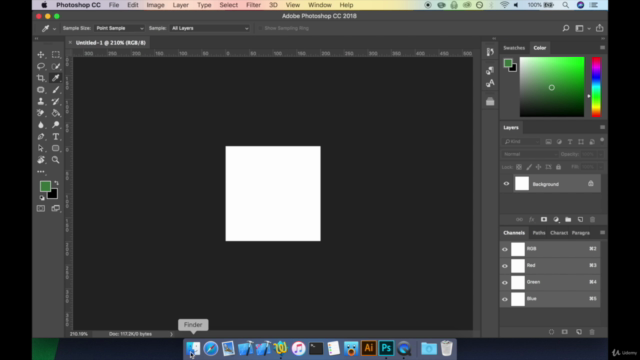Select the Pen tool
The width and height of the screenshot is (640, 360).
41,137
